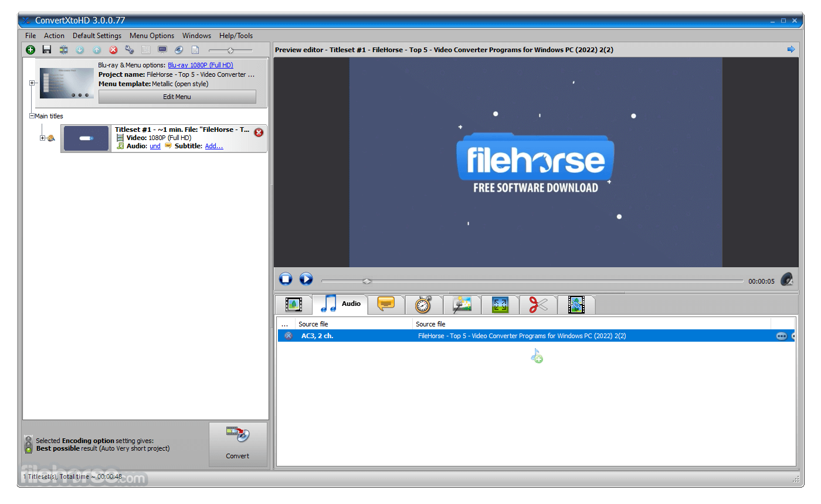Select the Project name text
Image resolution: width=821 pixels, height=504 pixels.
pyautogui.click(x=177, y=74)
